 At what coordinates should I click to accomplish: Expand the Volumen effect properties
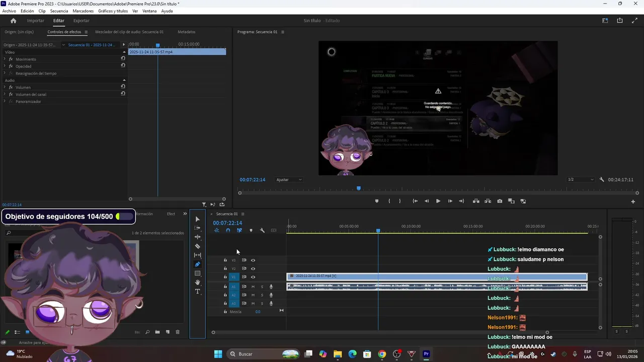(x=5, y=87)
